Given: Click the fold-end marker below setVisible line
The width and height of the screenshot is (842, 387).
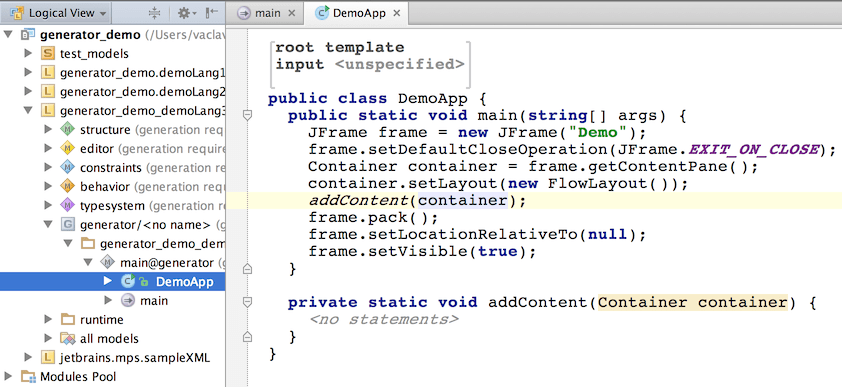Looking at the screenshot, I should (x=247, y=269).
